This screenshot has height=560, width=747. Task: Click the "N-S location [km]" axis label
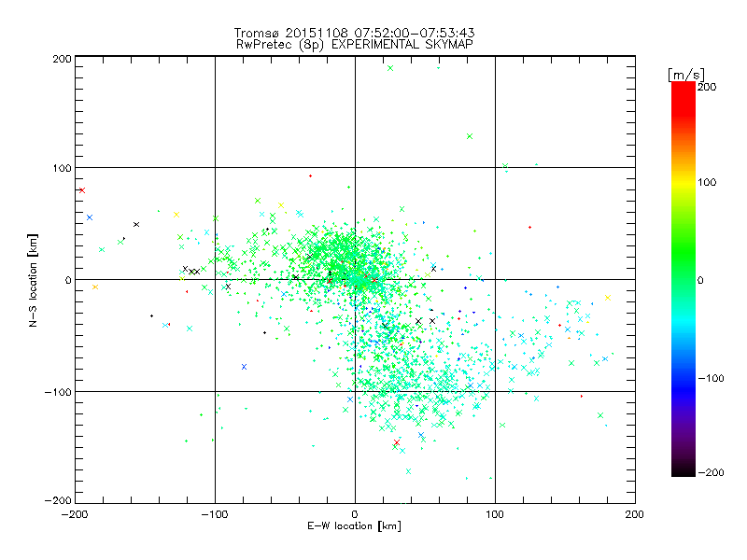point(33,280)
